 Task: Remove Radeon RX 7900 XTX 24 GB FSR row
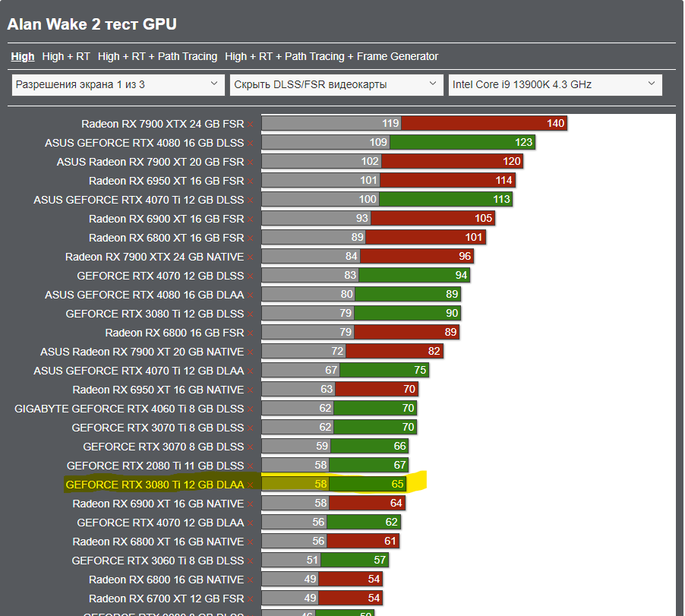point(251,125)
